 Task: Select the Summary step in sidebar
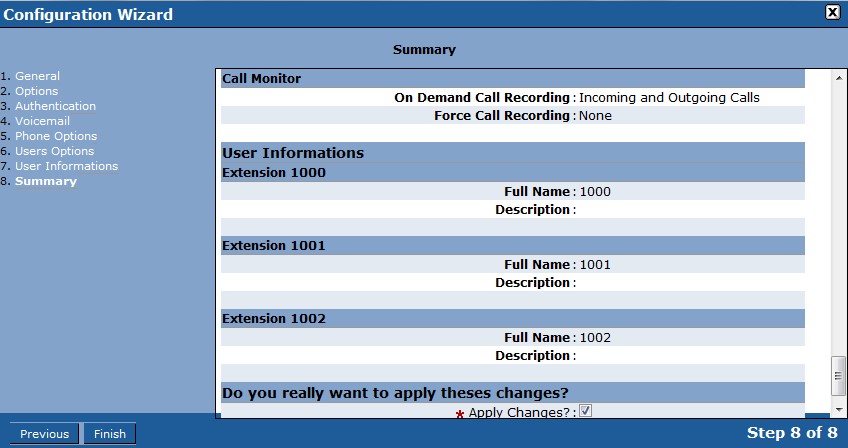pos(45,181)
